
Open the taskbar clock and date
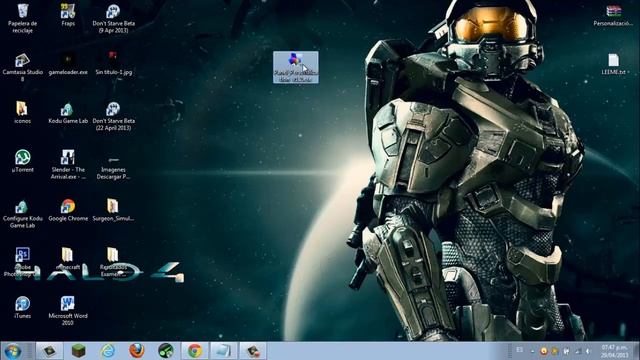614,351
